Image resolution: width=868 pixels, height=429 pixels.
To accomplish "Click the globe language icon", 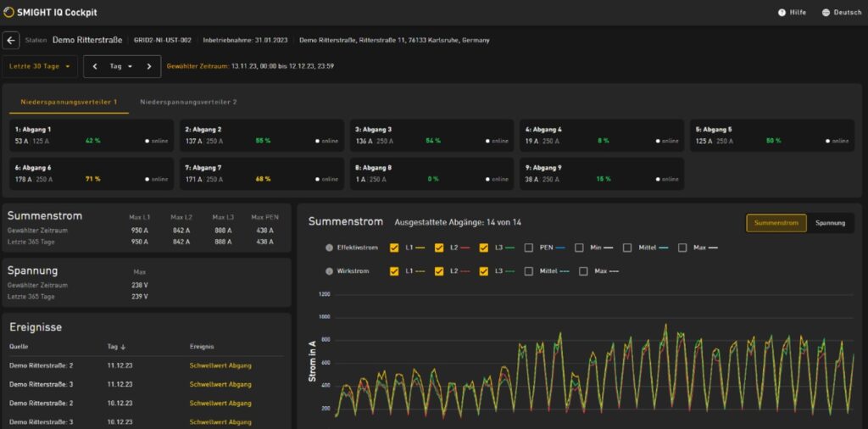I will [826, 13].
